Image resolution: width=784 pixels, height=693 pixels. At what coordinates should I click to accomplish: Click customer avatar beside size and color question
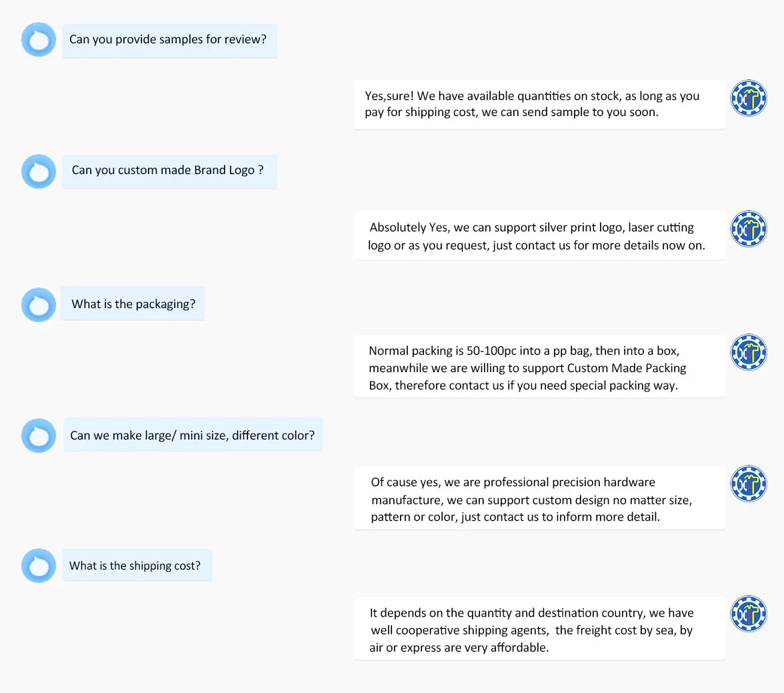[39, 436]
